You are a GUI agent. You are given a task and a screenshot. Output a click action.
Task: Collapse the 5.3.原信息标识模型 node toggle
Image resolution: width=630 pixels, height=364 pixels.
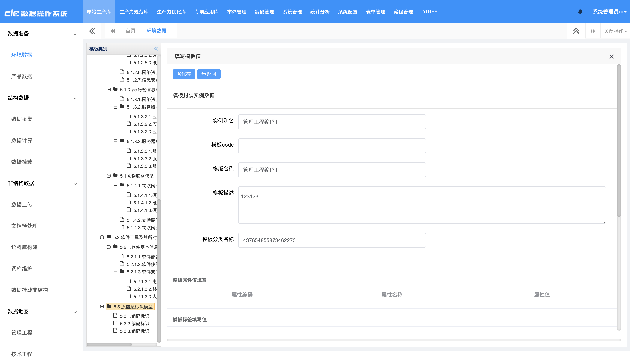[102, 306]
